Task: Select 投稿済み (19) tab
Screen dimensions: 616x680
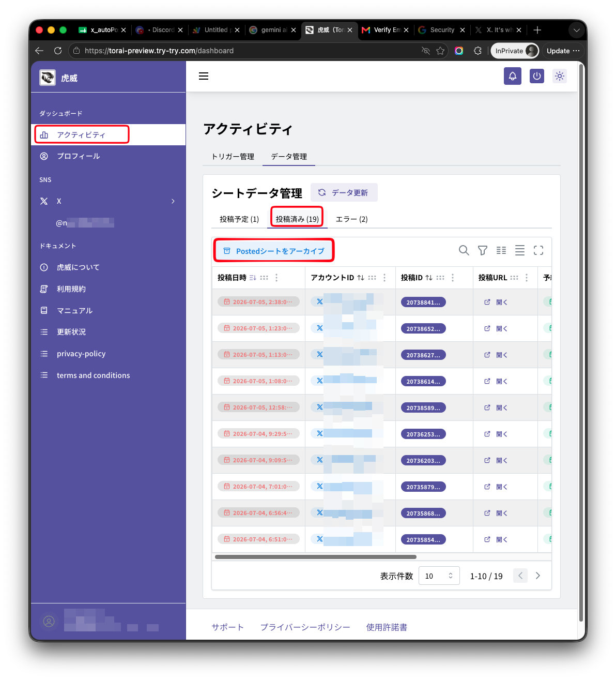Action: click(x=297, y=219)
